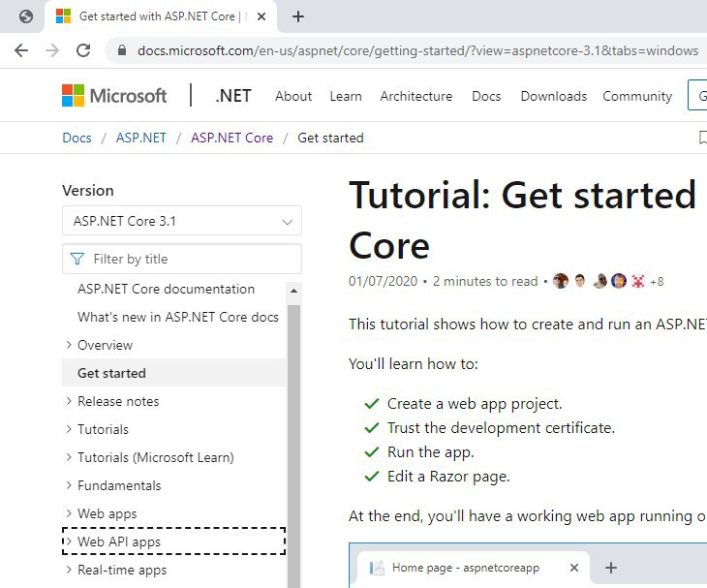The image size is (707, 588).
Task: Click the first contributor avatar
Action: tap(561, 281)
